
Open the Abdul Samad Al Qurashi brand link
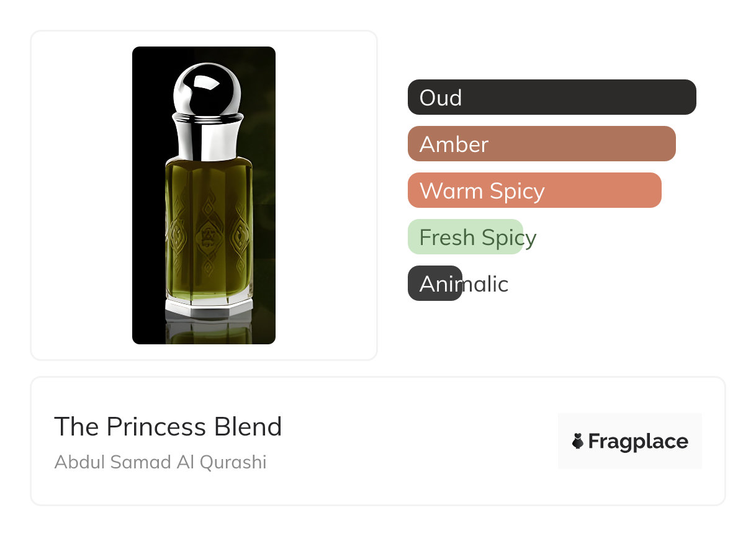click(160, 462)
